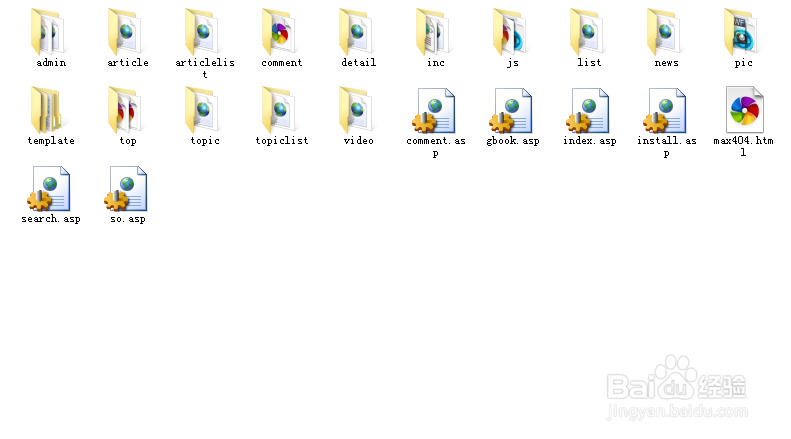Click the install.asp file icon

click(x=665, y=111)
